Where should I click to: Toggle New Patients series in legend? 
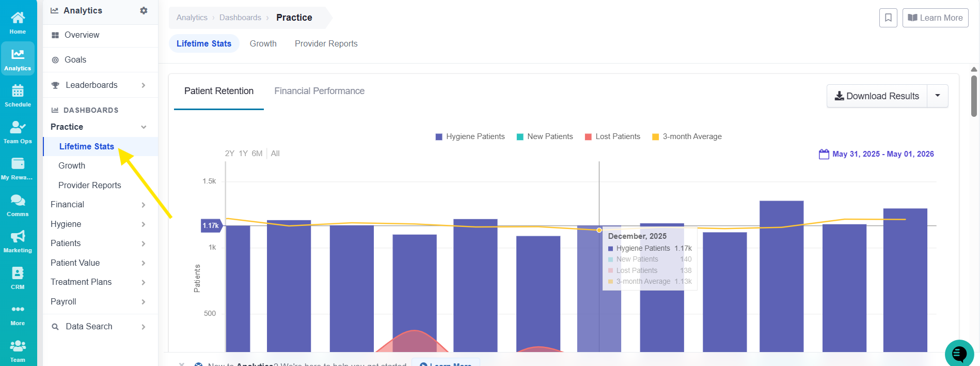[x=545, y=136]
